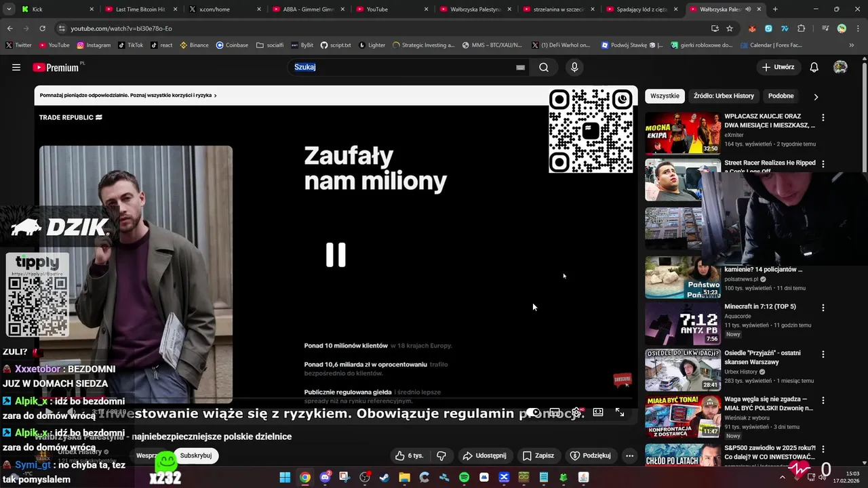Open Spotify from the taskbar
Image resolution: width=868 pixels, height=488 pixels.
[x=464, y=477]
